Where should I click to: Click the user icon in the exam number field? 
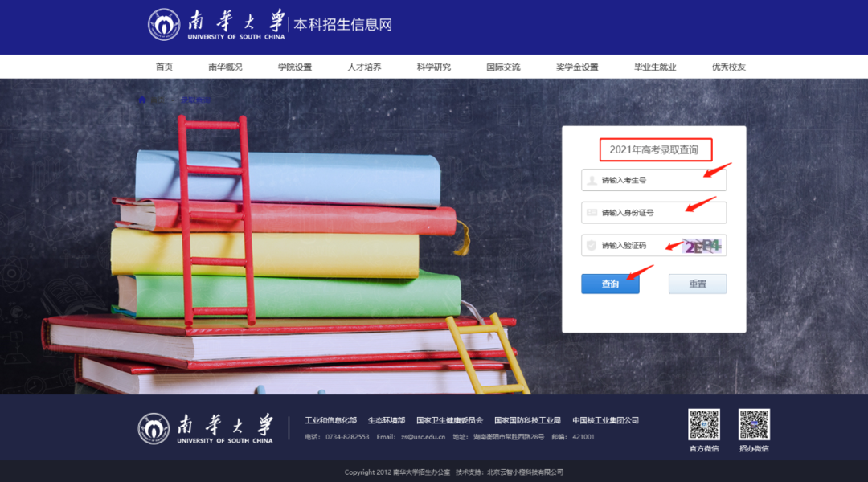pyautogui.click(x=592, y=179)
